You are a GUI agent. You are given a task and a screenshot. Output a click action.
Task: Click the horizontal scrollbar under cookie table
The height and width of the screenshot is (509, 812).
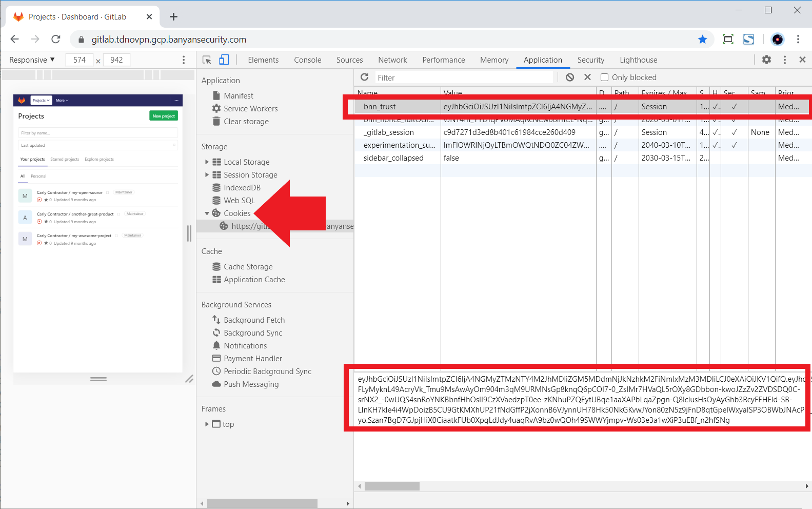(x=392, y=486)
